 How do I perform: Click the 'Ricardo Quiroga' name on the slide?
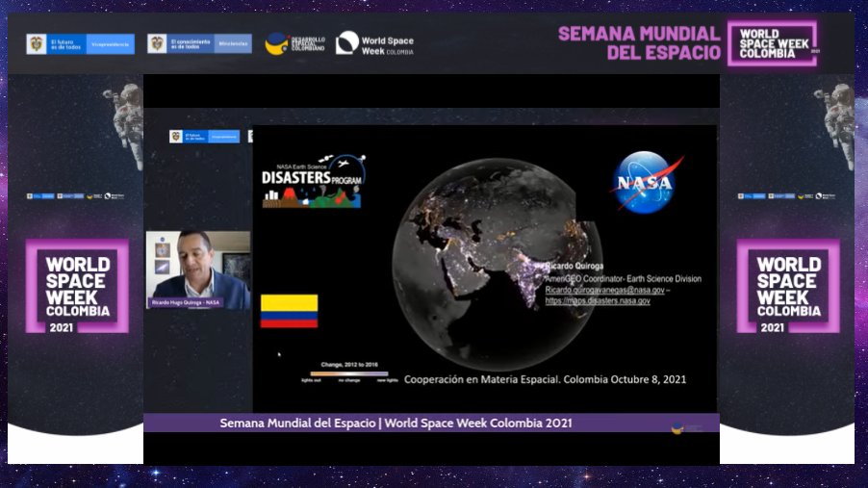click(x=574, y=266)
